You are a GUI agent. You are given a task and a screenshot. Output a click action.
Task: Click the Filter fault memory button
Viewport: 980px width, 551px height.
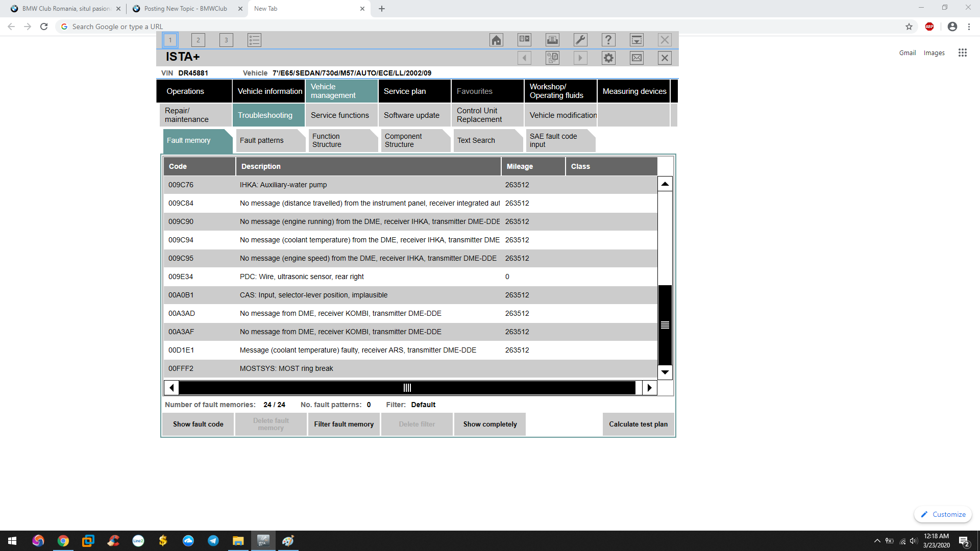344,424
